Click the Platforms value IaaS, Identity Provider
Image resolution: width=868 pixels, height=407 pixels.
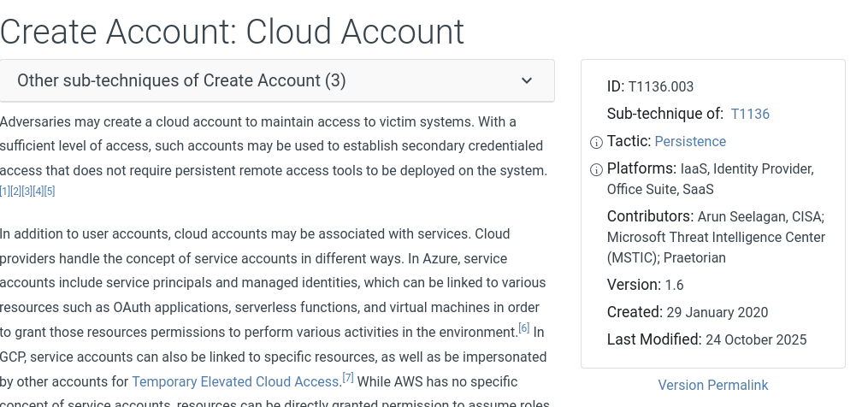point(747,169)
